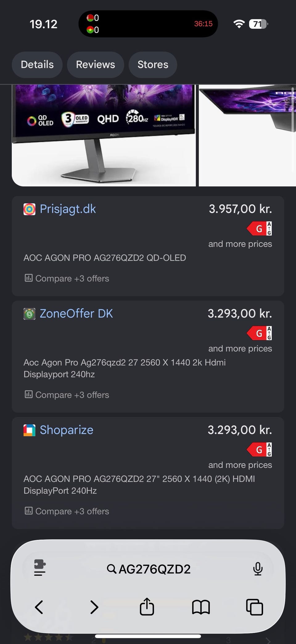
Task: Tap the Prisjagt.dk energy label G badge
Action: click(259, 229)
